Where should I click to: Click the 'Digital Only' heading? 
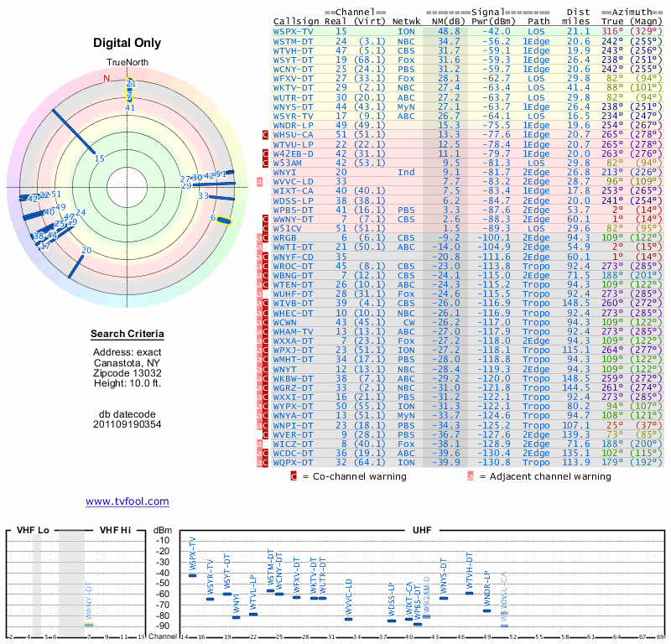coord(127,43)
